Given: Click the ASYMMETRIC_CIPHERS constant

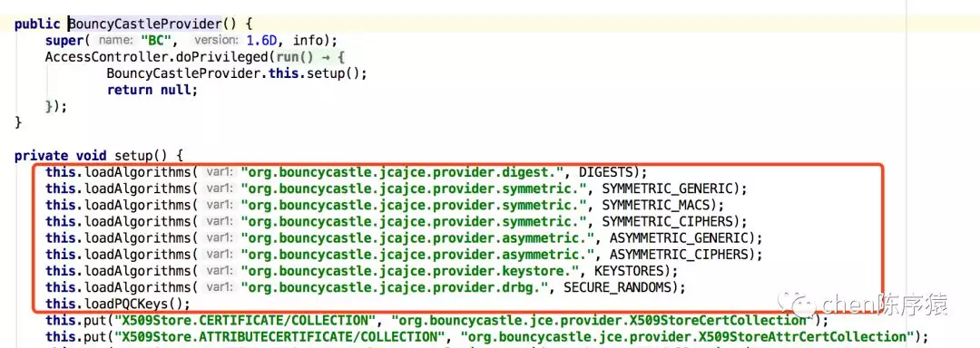Looking at the screenshot, I should [678, 255].
